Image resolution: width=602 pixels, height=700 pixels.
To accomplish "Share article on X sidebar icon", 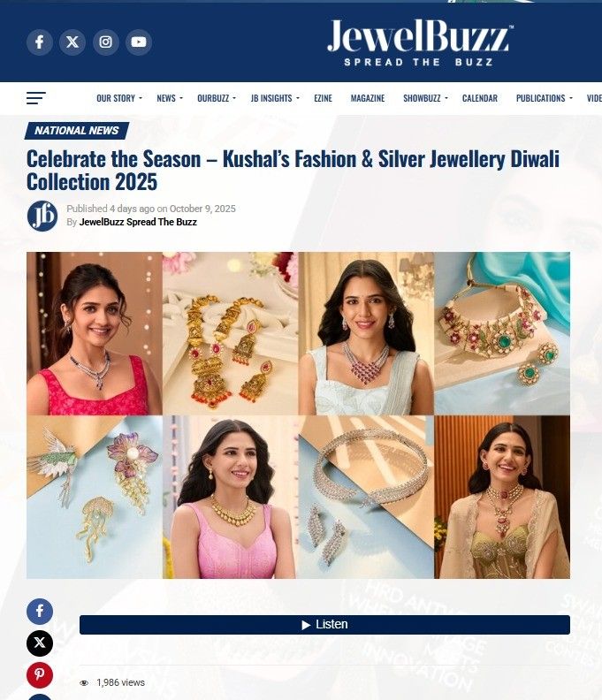I will click(40, 643).
